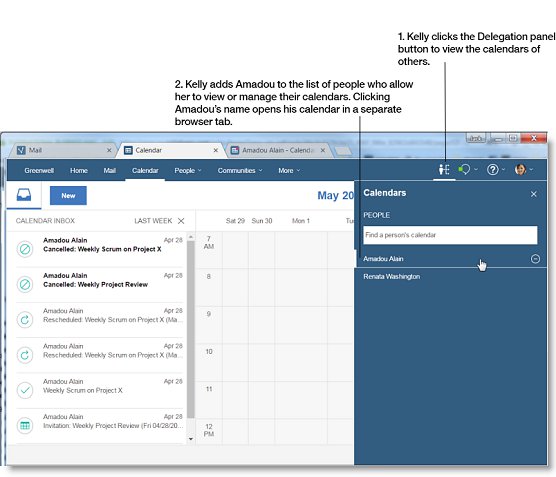Click the 12 PM time label
This screenshot has height=477, width=556.
[x=208, y=430]
